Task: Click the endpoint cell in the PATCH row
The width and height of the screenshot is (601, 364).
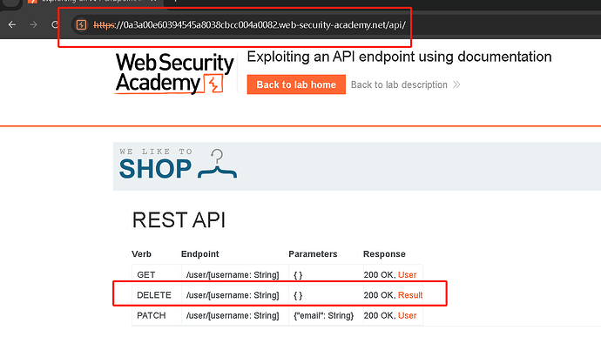Action: (x=235, y=315)
